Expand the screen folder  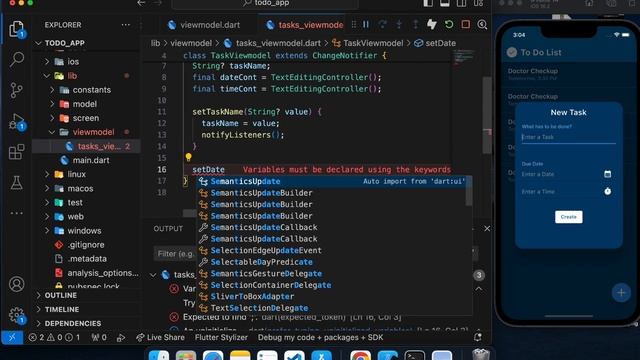[x=52, y=118]
